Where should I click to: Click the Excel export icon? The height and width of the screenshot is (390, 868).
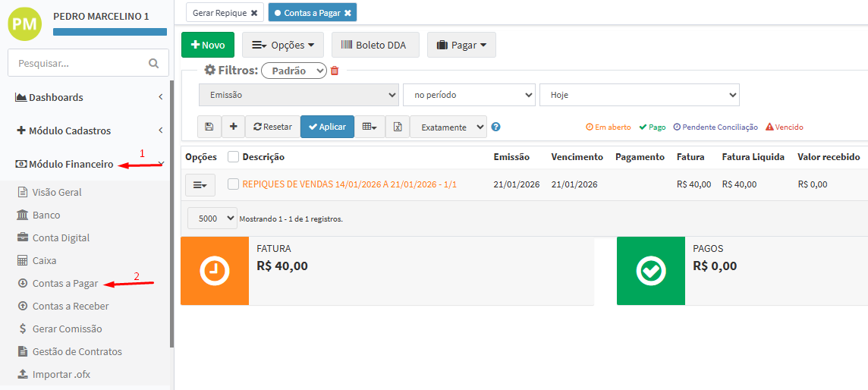pyautogui.click(x=397, y=127)
